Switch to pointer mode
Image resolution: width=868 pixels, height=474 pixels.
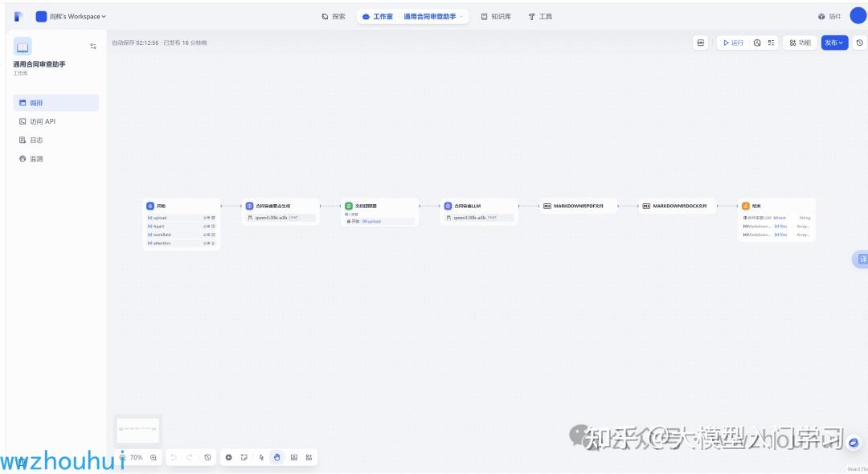click(261, 457)
